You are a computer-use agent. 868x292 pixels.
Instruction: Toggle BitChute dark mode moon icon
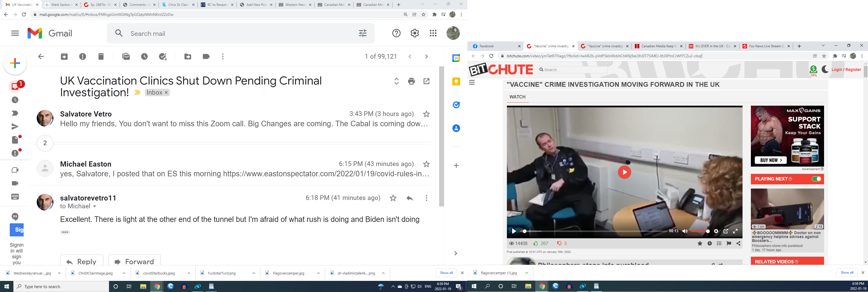click(825, 69)
